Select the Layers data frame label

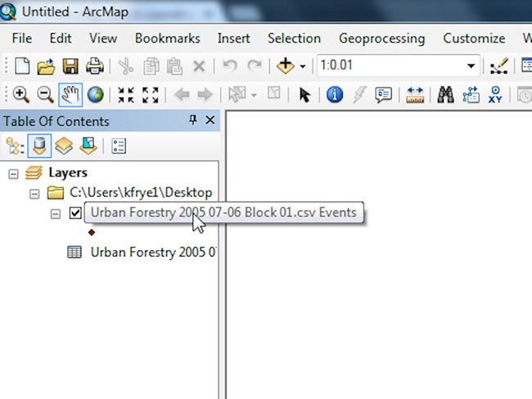point(68,173)
